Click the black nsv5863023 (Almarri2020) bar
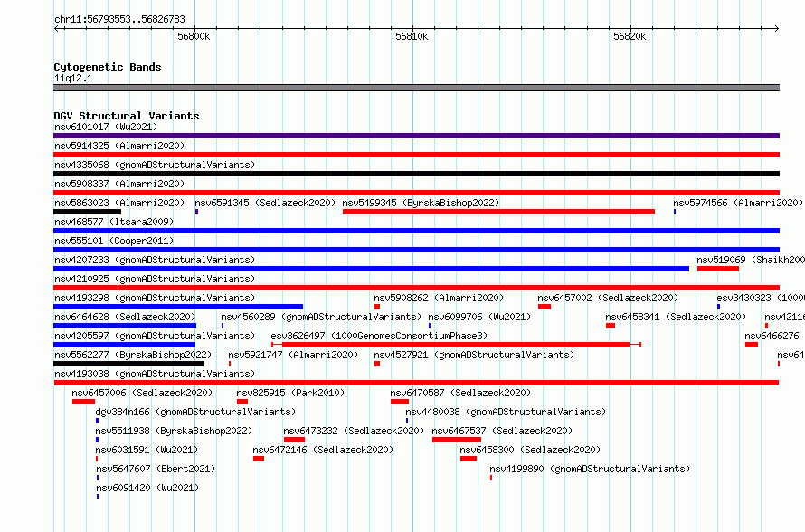Image resolution: width=805 pixels, height=532 pixels. coord(87,212)
